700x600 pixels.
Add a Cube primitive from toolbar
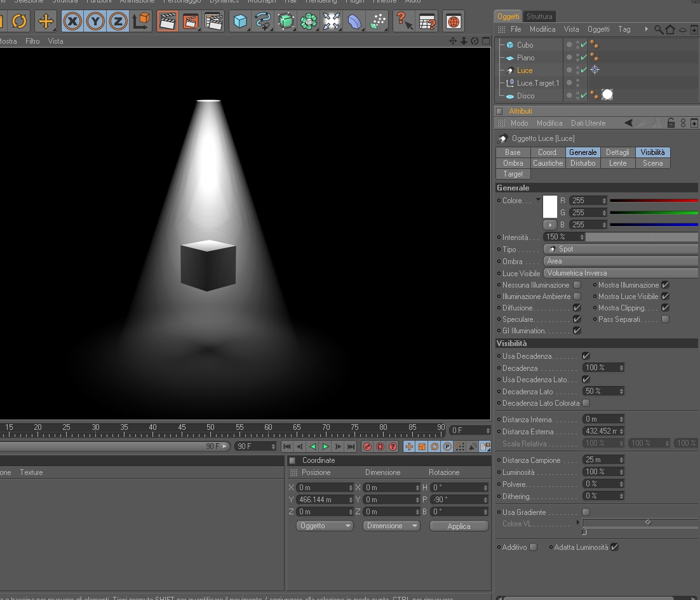[x=240, y=21]
